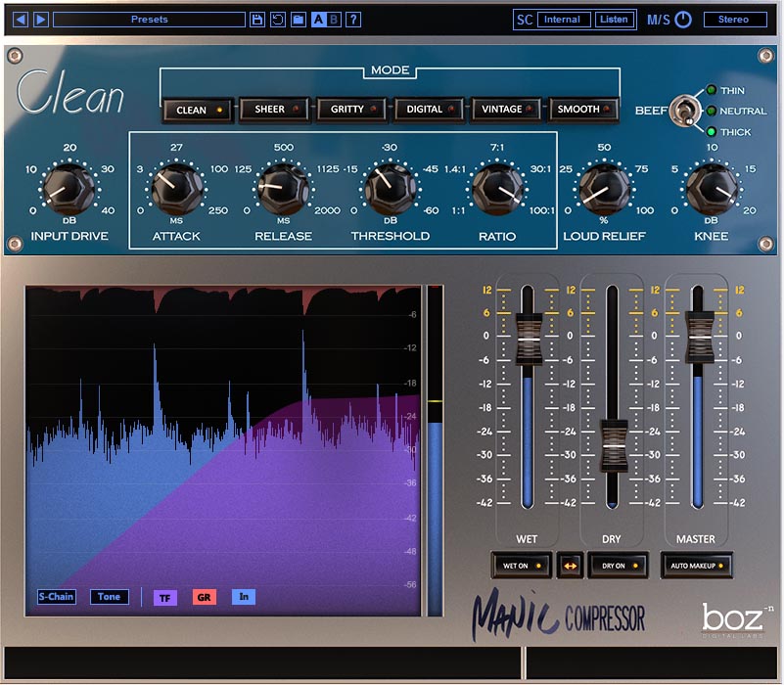Toggle DRY ON button
This screenshot has width=784, height=685.
(618, 566)
